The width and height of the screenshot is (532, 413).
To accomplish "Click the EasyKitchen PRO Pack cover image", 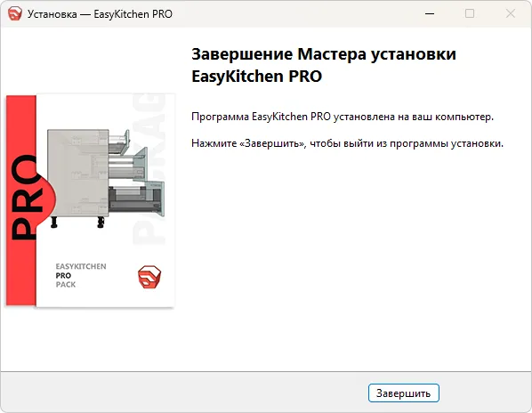I will (x=90, y=200).
